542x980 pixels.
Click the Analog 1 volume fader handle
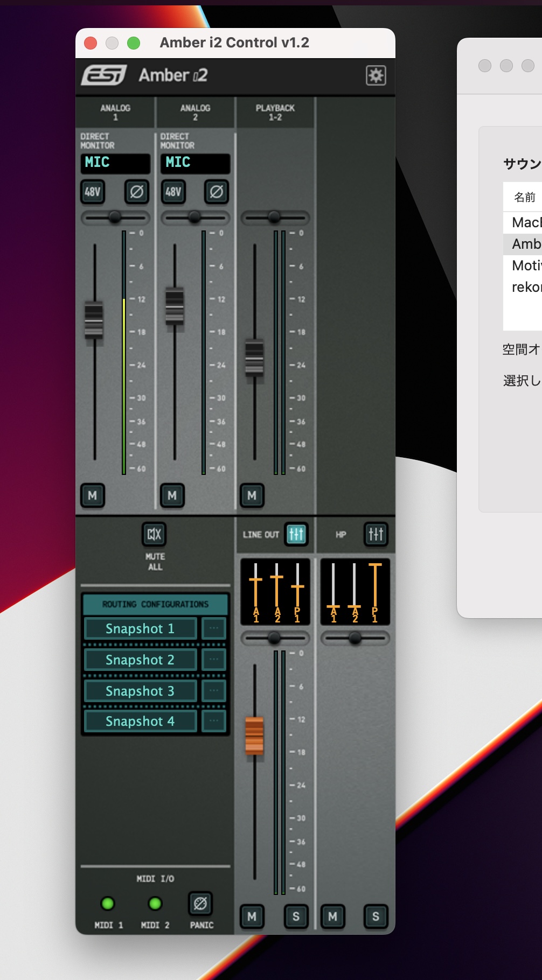[94, 320]
